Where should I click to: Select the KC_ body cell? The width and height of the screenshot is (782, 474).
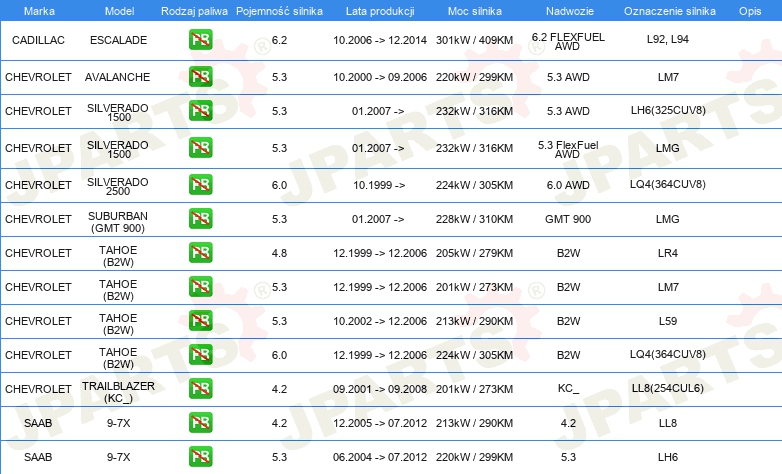click(568, 388)
